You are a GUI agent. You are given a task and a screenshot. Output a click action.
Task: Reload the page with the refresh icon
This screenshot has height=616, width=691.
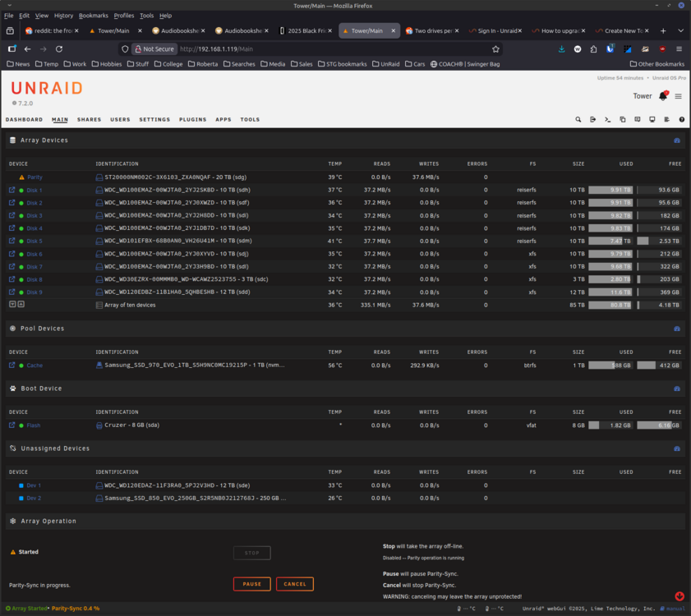(59, 49)
